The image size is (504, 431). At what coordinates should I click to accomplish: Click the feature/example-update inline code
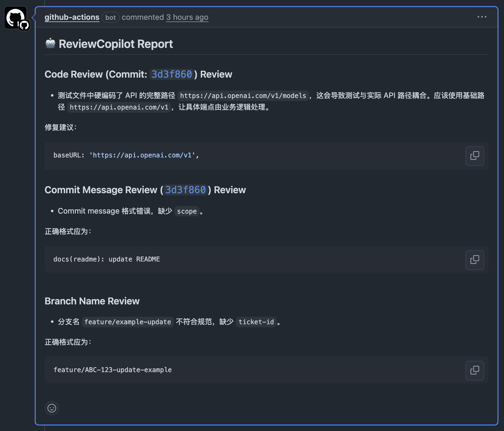(127, 322)
